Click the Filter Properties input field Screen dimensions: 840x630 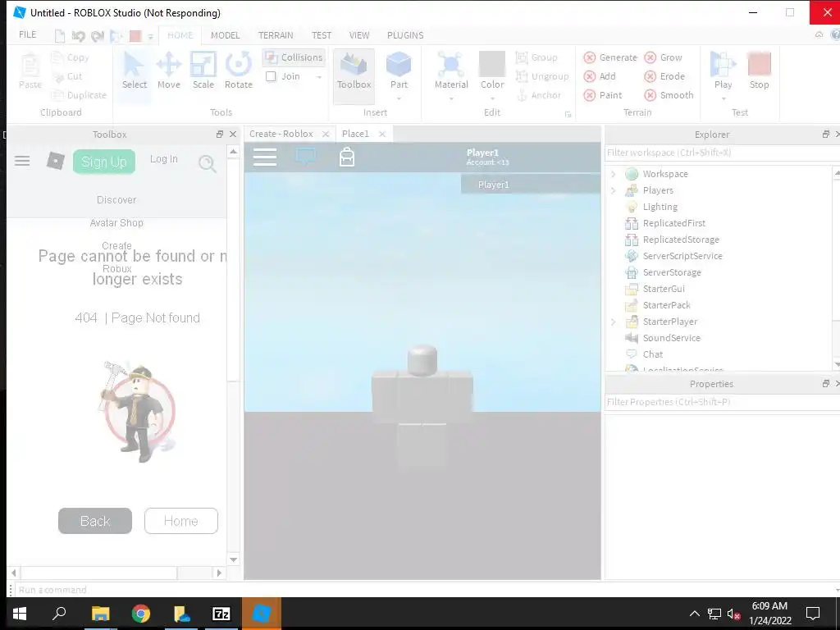[722, 402]
